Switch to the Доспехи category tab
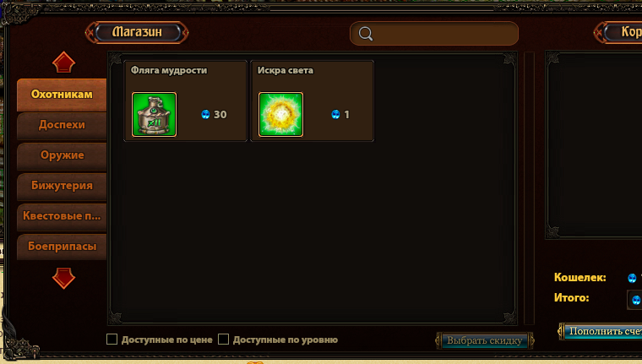This screenshot has height=364, width=642. [62, 125]
